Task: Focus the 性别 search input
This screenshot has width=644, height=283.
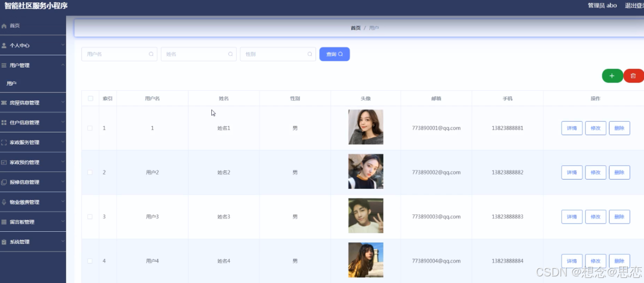Action: click(x=278, y=54)
